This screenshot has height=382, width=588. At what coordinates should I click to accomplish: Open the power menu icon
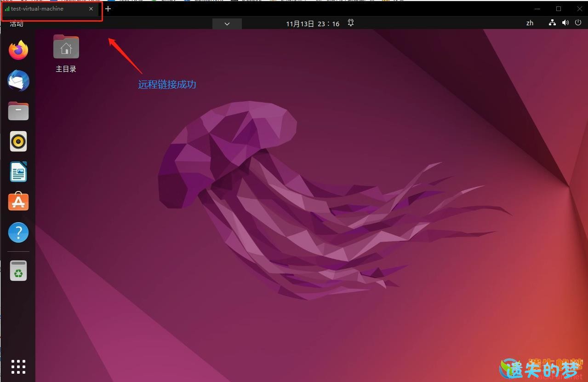click(578, 23)
